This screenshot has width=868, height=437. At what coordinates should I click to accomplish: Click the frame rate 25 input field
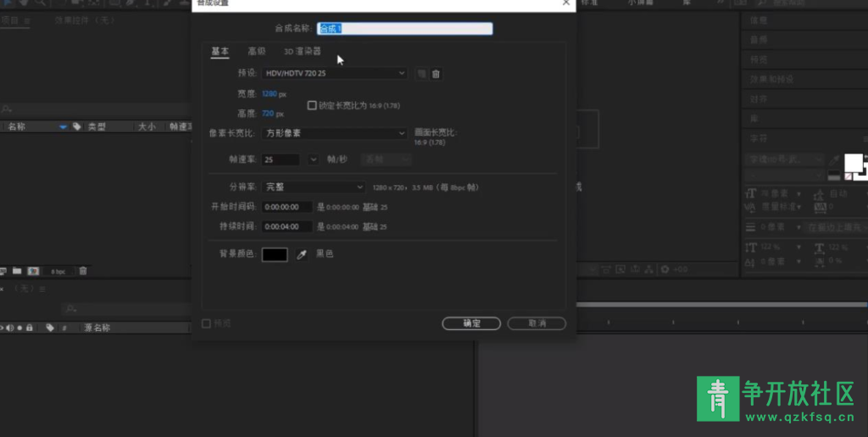pyautogui.click(x=281, y=160)
